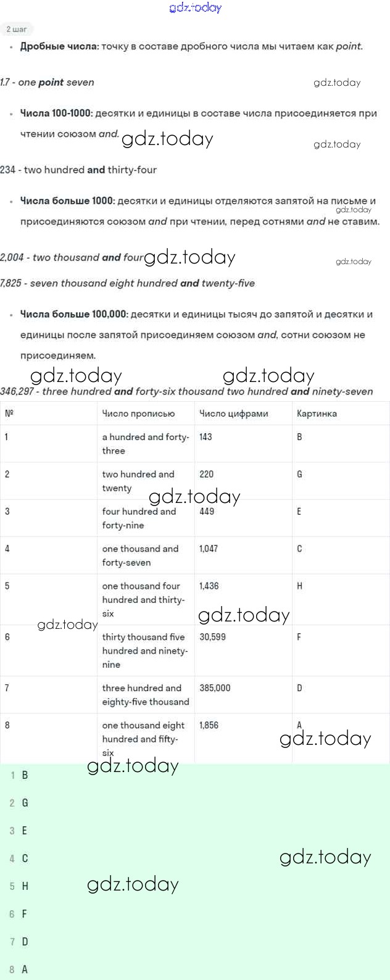Screen dimensions: 390x980
Task: Click the "1.7 - one point seven" example
Action: (48, 82)
